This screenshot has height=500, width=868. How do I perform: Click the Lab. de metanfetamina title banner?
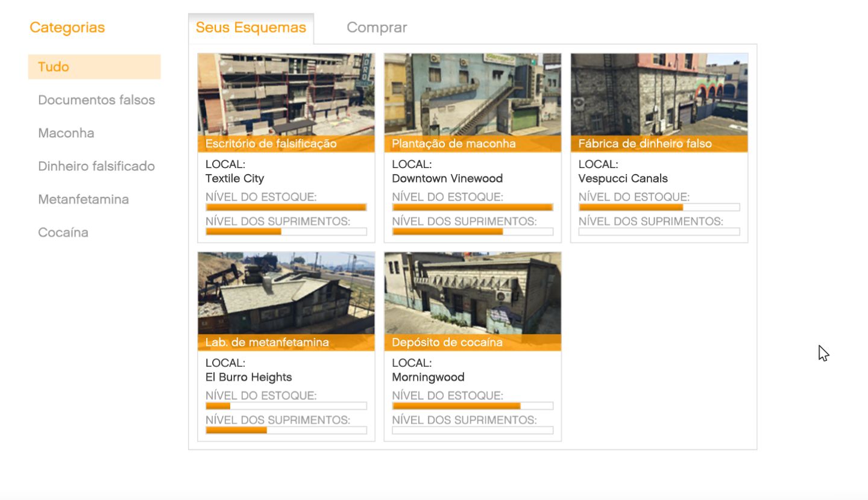click(x=286, y=343)
